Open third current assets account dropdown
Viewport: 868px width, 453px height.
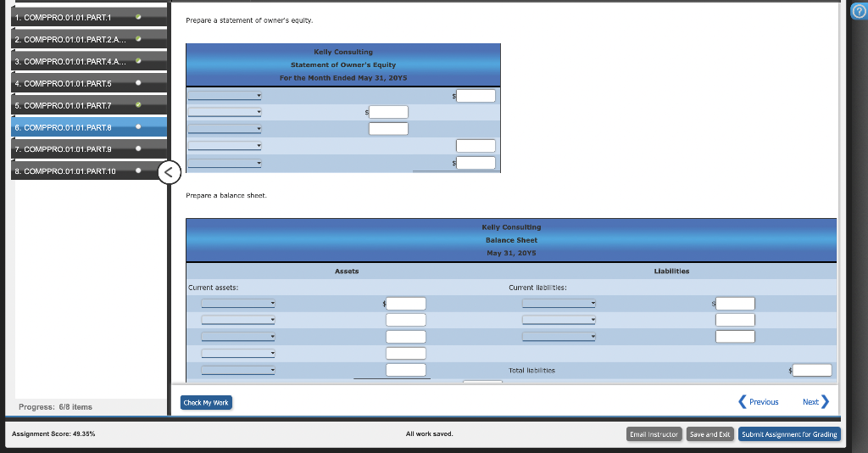[x=238, y=337]
